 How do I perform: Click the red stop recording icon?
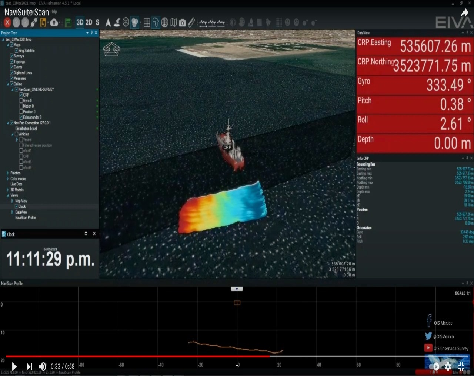pyautogui.click(x=7, y=23)
